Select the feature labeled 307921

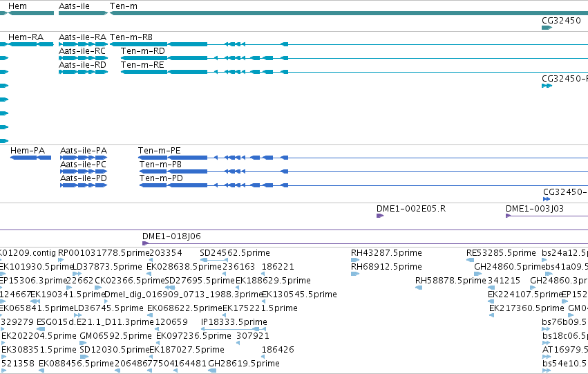click(x=253, y=336)
